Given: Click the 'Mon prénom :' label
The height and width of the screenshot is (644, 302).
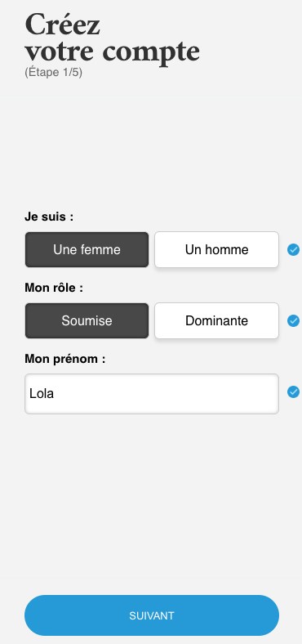Looking at the screenshot, I should tap(64, 359).
